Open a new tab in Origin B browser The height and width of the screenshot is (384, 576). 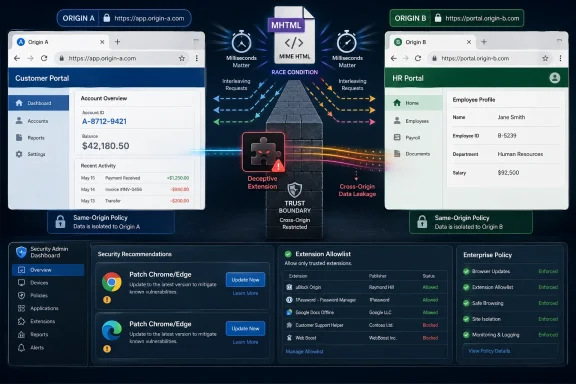(484, 42)
